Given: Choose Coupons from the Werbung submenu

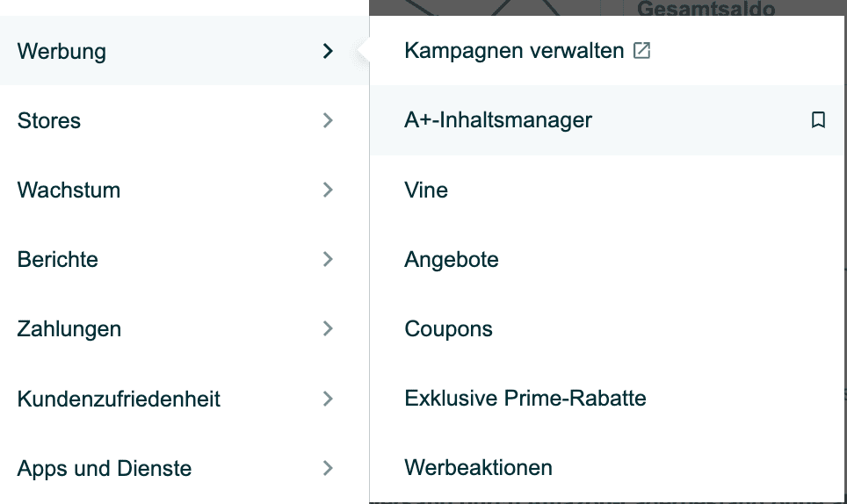Looking at the screenshot, I should [x=448, y=329].
